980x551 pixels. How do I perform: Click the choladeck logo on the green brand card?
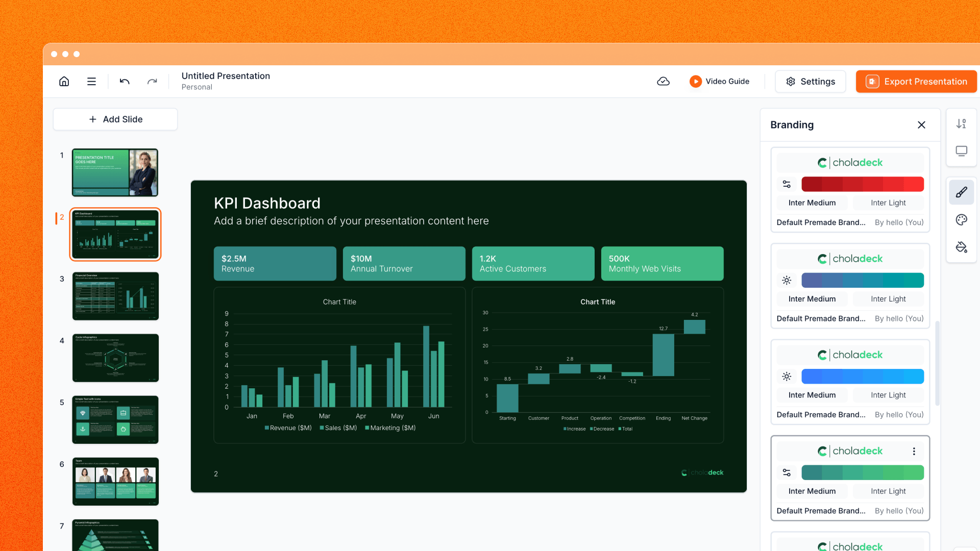tap(850, 451)
